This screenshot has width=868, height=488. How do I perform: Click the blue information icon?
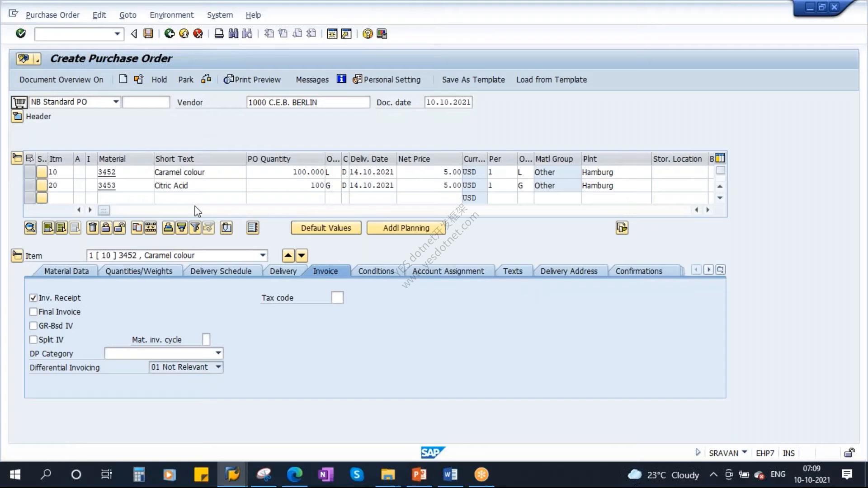point(341,79)
